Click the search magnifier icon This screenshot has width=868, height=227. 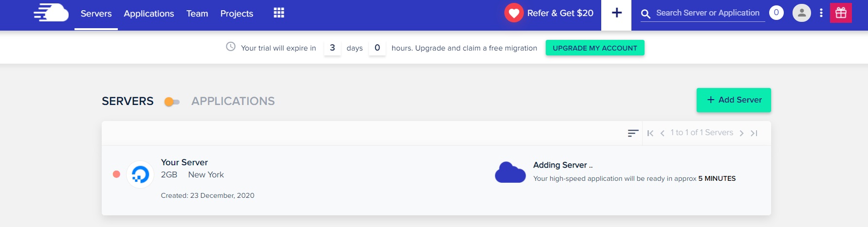tap(646, 14)
